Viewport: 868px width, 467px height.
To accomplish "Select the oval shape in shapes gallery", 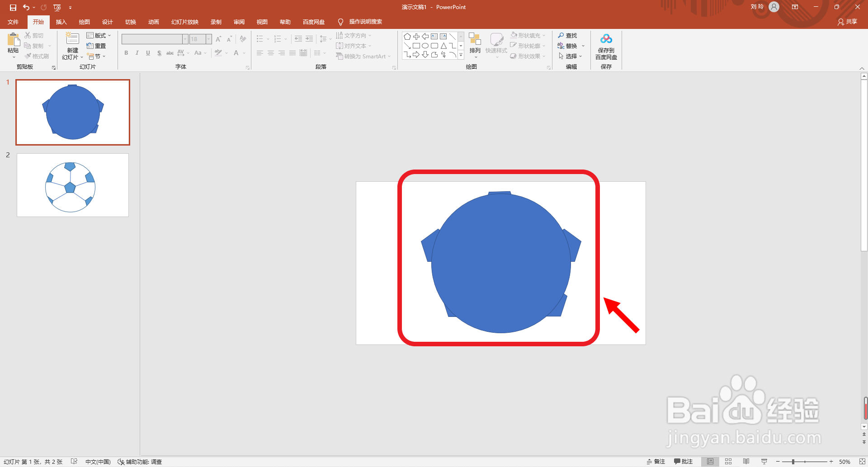I will pyautogui.click(x=425, y=46).
